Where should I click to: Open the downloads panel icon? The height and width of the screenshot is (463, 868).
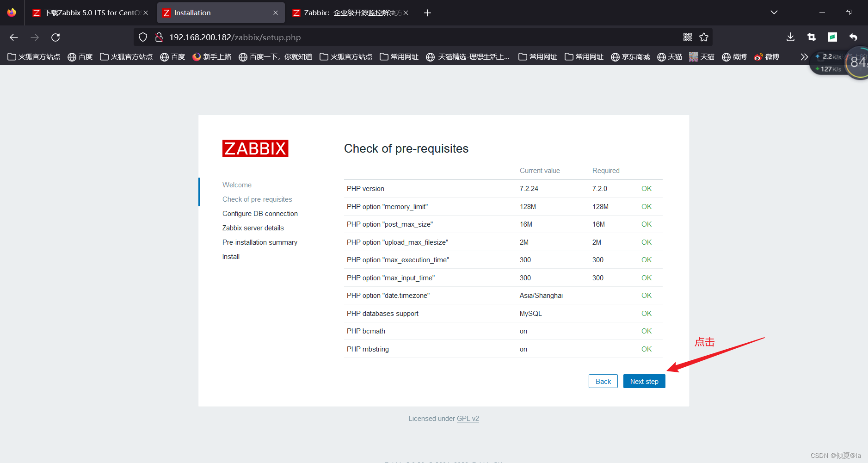790,37
